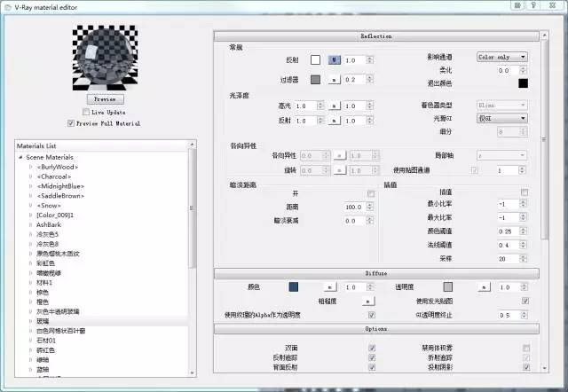Click the material preview sphere thumbnail
The image size is (568, 392).
(x=105, y=58)
